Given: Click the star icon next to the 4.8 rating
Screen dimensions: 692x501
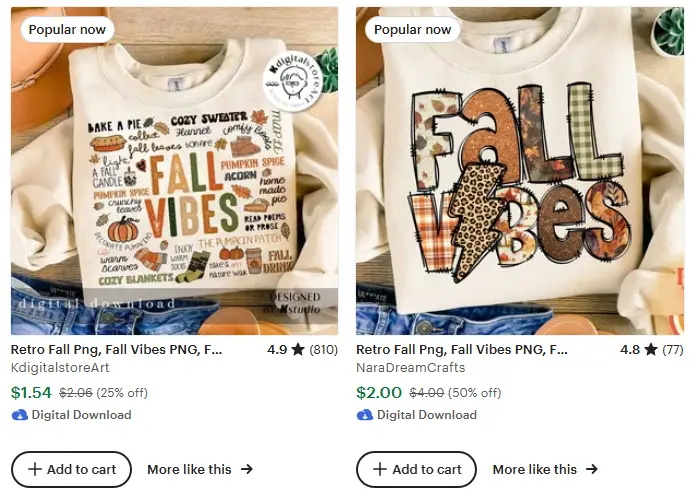Looking at the screenshot, I should tap(651, 350).
